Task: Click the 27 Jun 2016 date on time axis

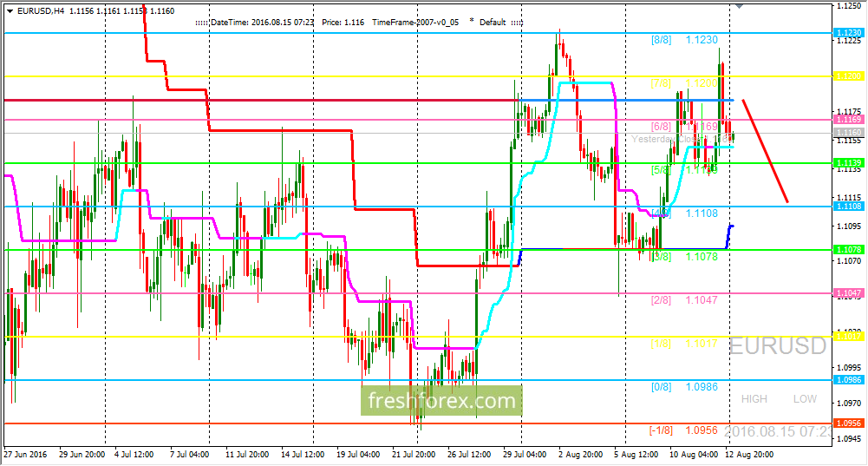Action: coord(25,455)
